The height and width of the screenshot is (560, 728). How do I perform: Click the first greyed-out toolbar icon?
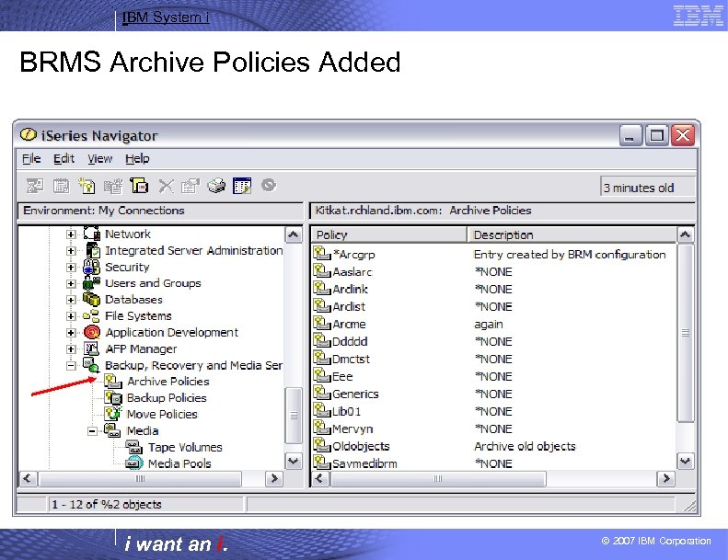tap(35, 186)
